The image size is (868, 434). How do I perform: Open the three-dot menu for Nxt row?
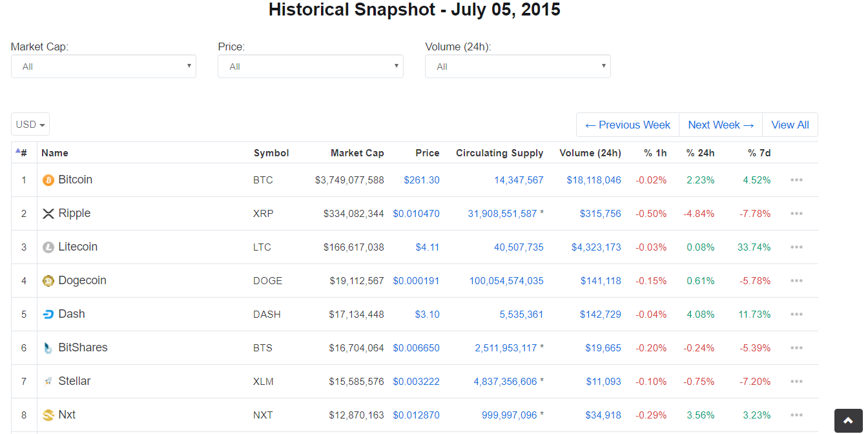(x=796, y=415)
